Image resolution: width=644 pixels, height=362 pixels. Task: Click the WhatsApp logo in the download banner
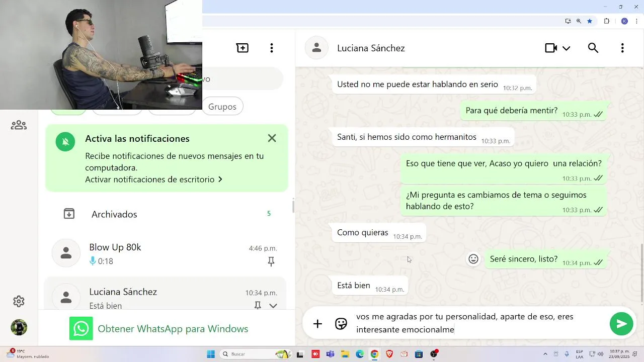pyautogui.click(x=81, y=328)
